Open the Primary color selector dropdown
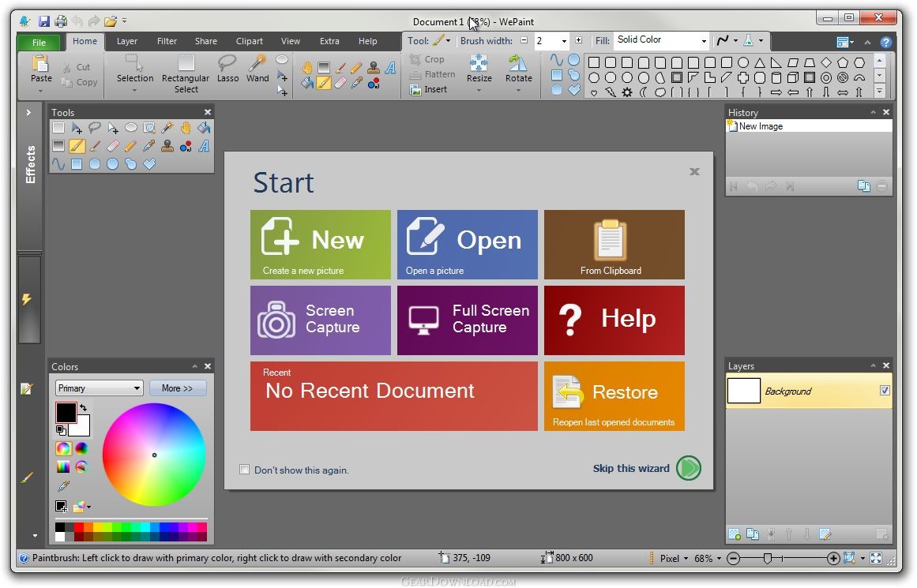917x588 pixels. coord(99,388)
